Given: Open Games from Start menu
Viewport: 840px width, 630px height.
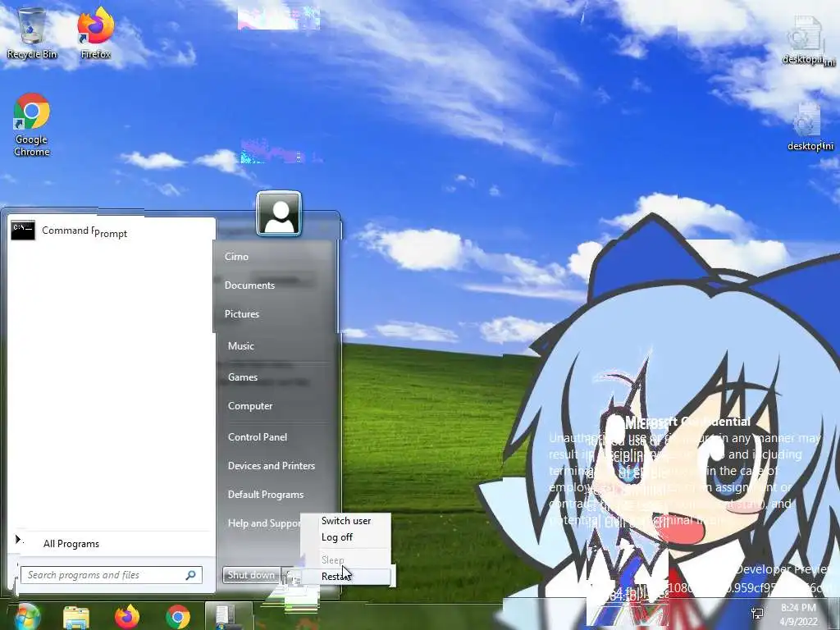Looking at the screenshot, I should [x=243, y=377].
